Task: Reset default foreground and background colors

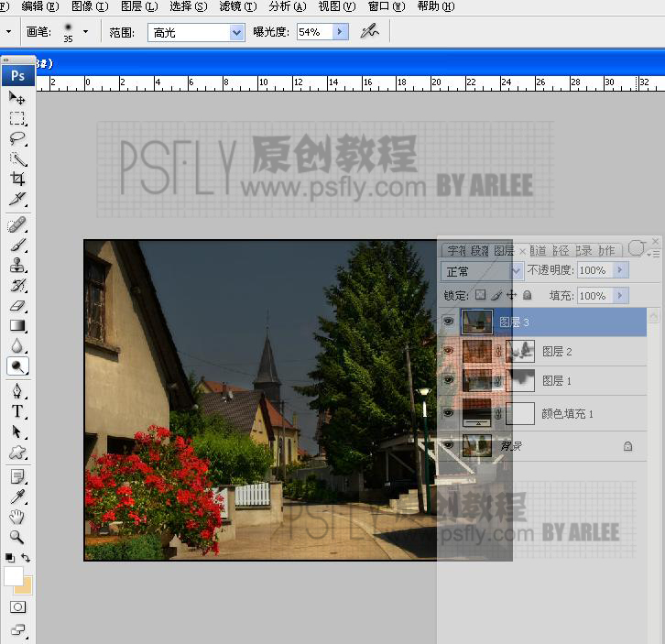Action: (x=10, y=558)
